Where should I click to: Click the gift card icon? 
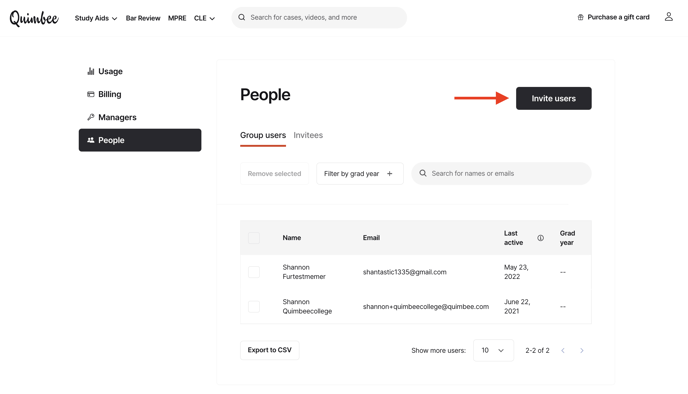tap(580, 17)
